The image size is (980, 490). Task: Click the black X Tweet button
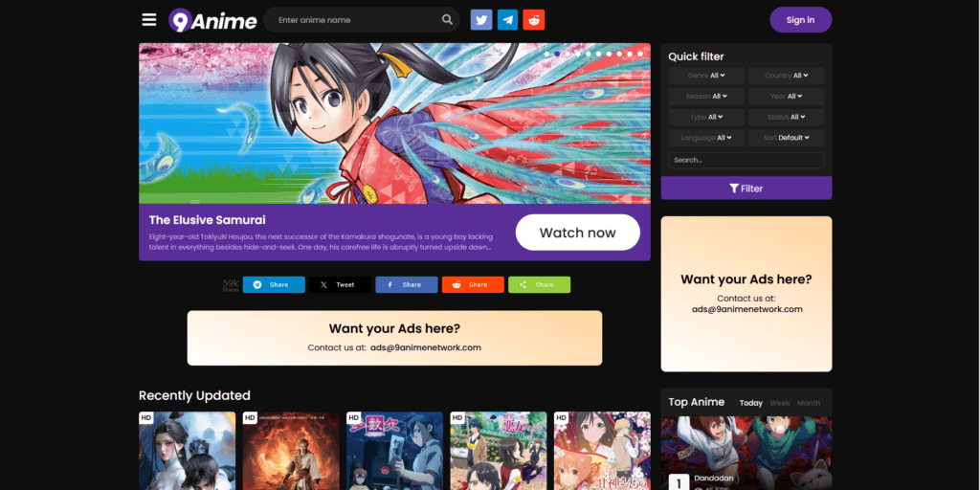(340, 284)
